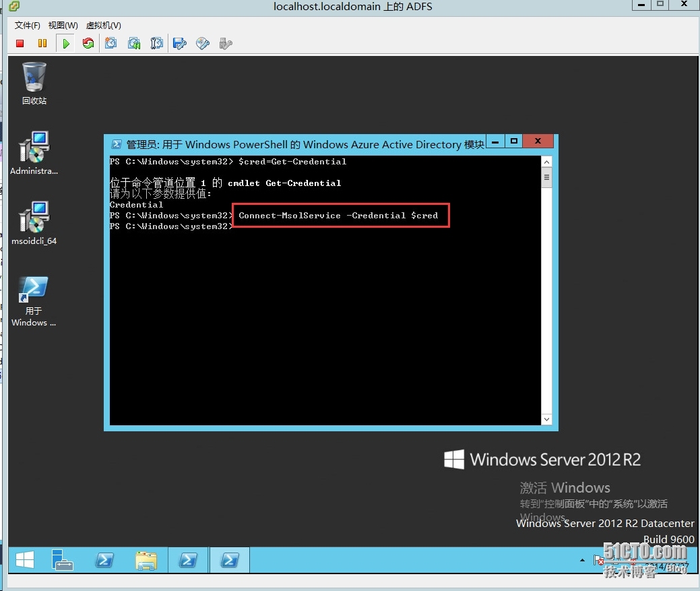Click the floppy connect toolbar icon
This screenshot has width=700, height=591.
pyautogui.click(x=180, y=43)
